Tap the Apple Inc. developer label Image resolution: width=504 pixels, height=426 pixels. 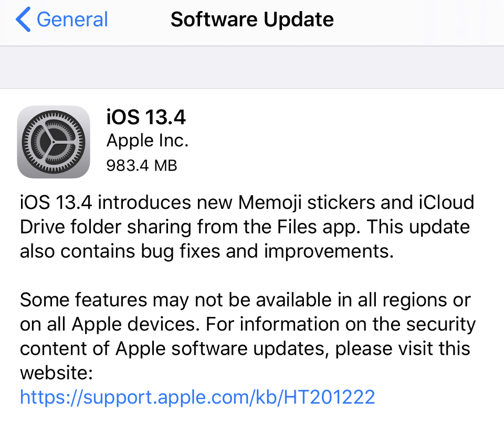(147, 141)
